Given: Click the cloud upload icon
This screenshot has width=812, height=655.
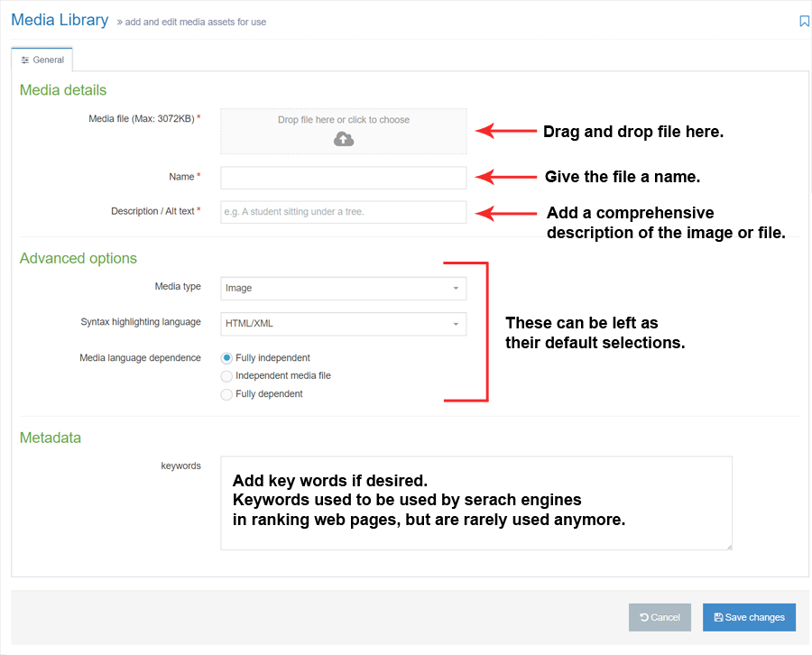Looking at the screenshot, I should click(x=344, y=139).
